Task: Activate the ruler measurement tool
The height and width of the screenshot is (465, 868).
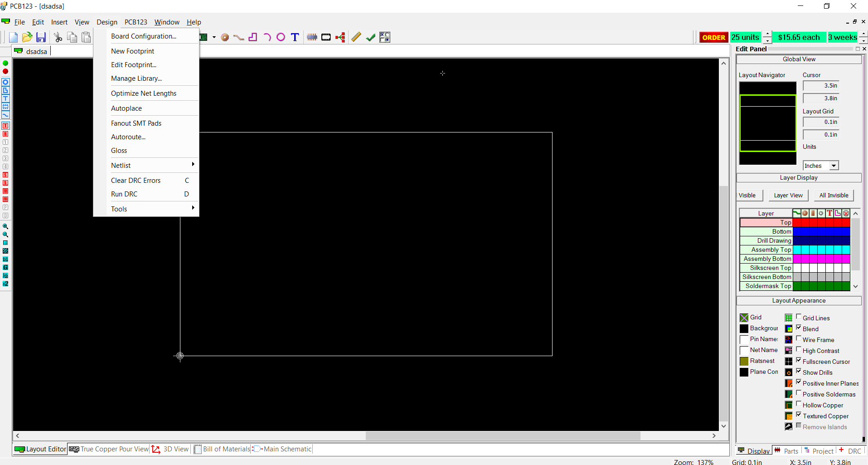Action: [356, 37]
